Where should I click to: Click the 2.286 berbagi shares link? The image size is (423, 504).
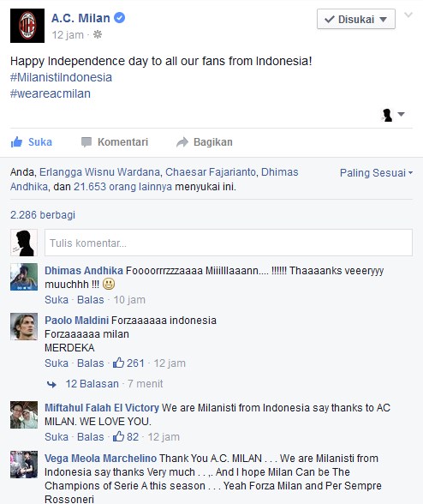(43, 214)
